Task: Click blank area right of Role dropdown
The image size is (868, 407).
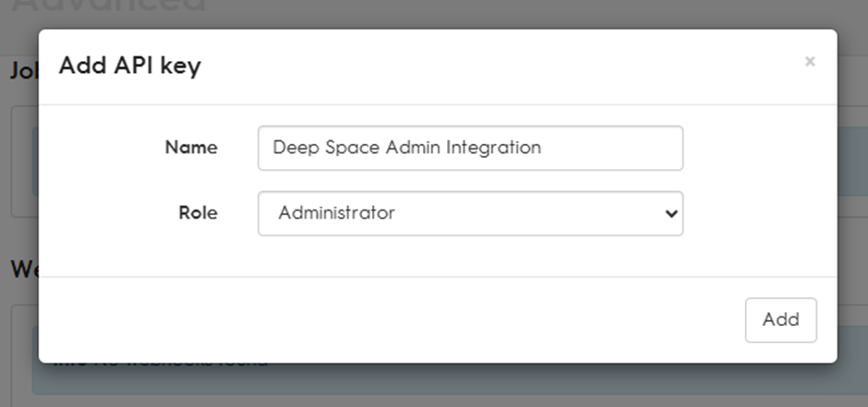Action: click(x=758, y=213)
